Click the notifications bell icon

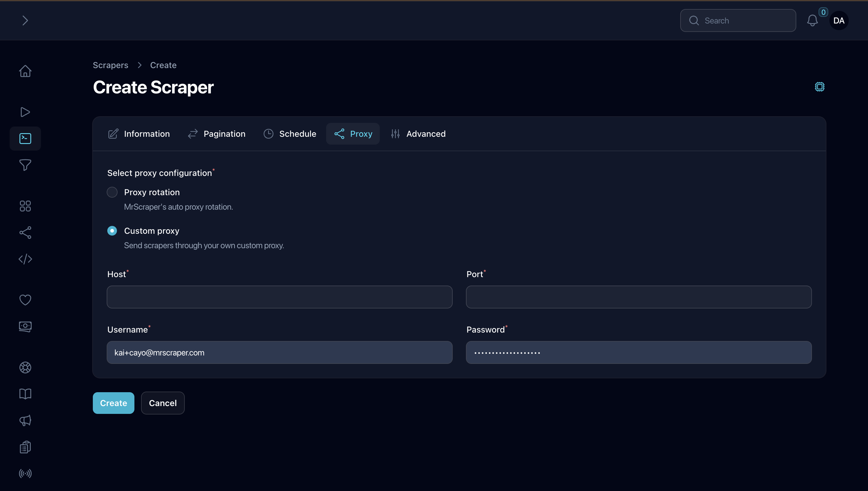tap(812, 20)
